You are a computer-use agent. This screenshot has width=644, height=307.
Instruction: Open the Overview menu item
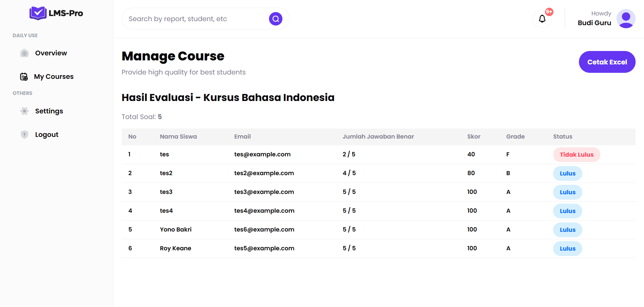pos(51,53)
